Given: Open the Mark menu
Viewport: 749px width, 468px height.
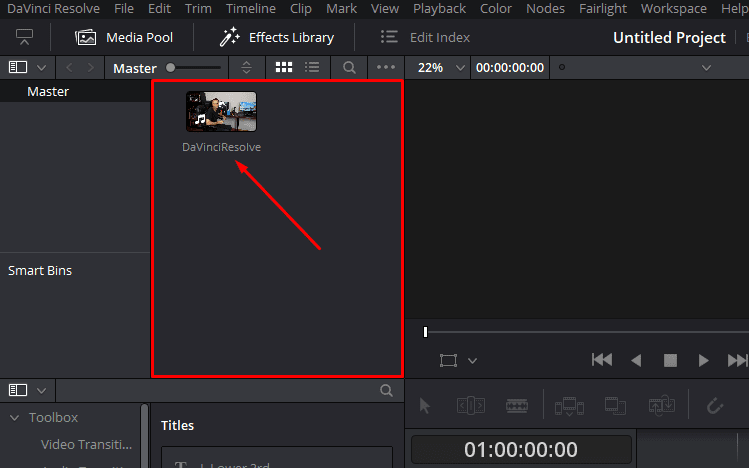Looking at the screenshot, I should pos(342,9).
